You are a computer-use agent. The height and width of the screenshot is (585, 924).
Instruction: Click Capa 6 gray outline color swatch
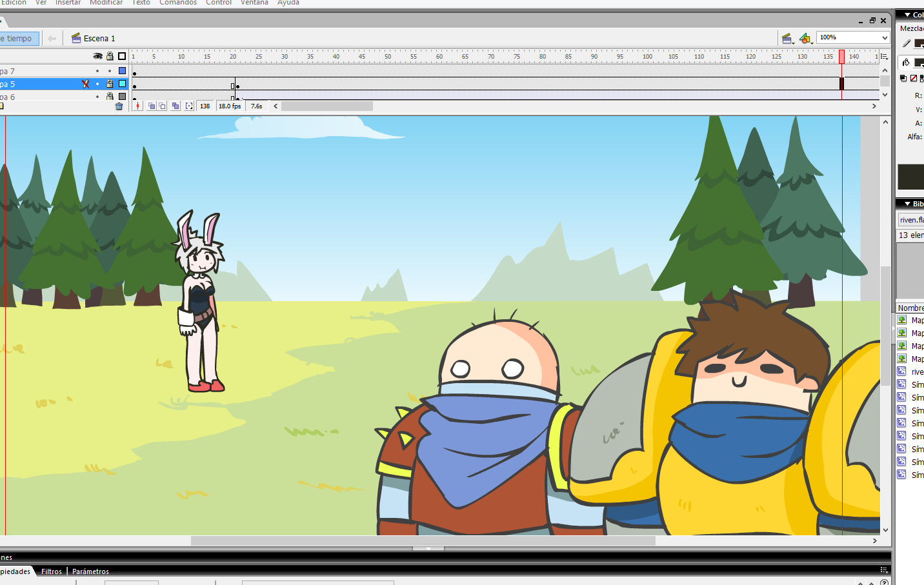tap(122, 97)
